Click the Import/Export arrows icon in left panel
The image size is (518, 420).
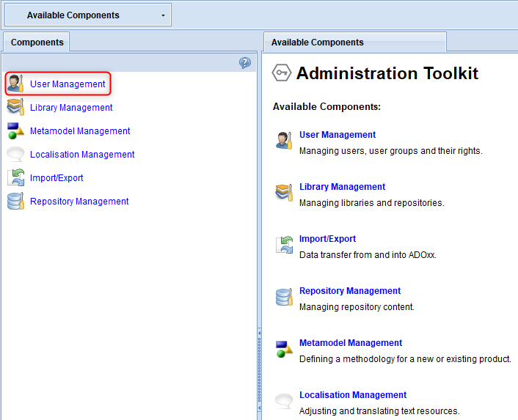(15, 177)
